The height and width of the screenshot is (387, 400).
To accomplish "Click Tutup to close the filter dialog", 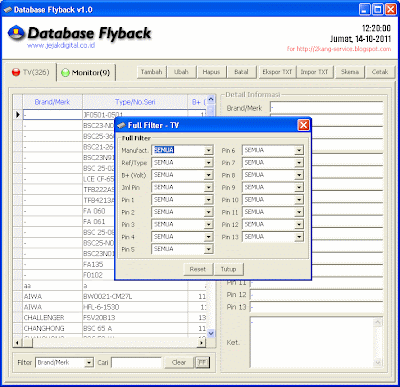I will (228, 269).
